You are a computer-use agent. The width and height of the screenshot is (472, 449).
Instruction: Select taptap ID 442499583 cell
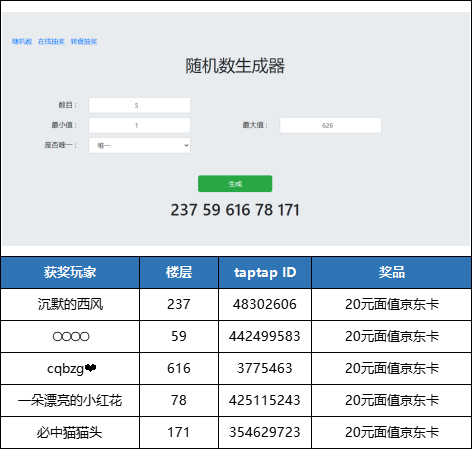[x=265, y=336]
